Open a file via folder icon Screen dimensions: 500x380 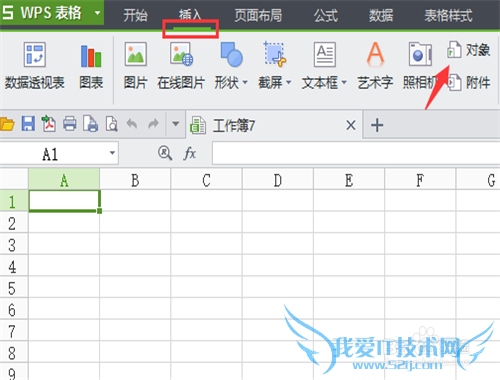pyautogui.click(x=7, y=124)
